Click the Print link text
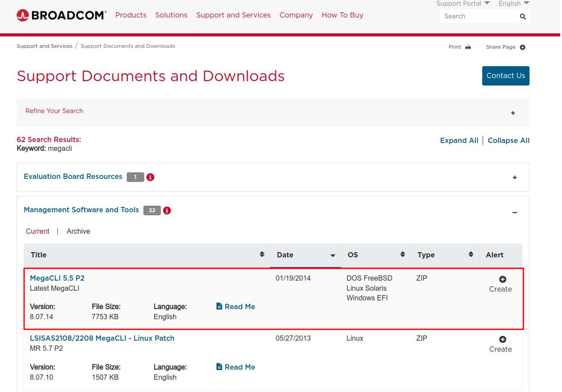The height and width of the screenshot is (392, 562). (x=455, y=47)
